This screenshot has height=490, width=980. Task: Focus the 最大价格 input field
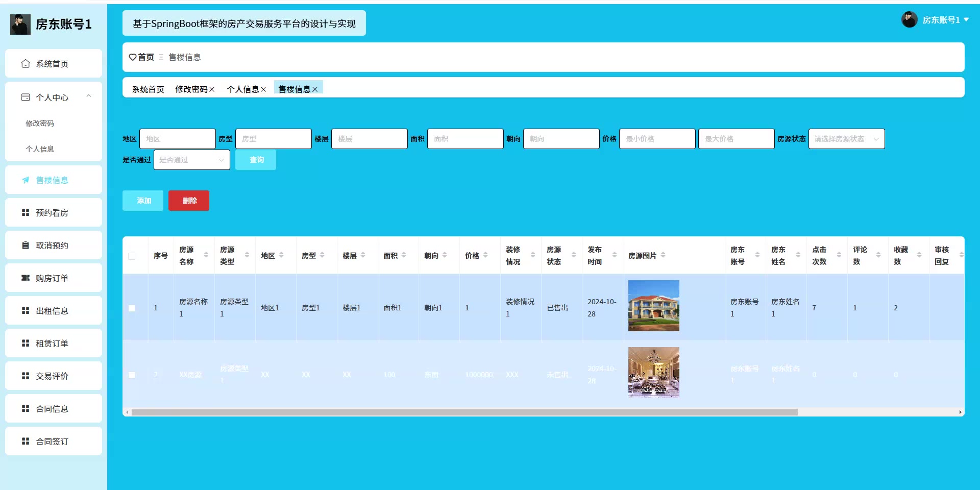click(x=737, y=139)
